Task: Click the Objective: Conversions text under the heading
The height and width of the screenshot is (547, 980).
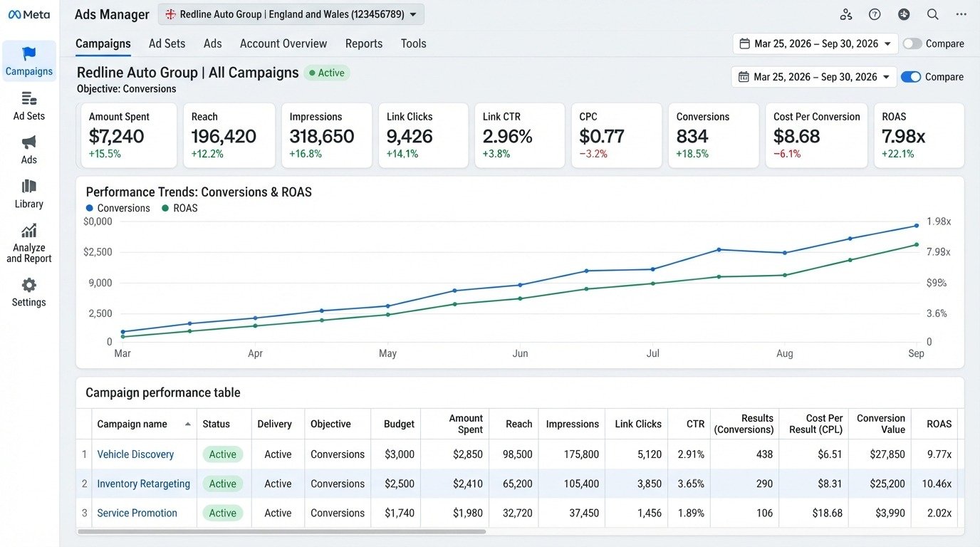Action: 126,89
